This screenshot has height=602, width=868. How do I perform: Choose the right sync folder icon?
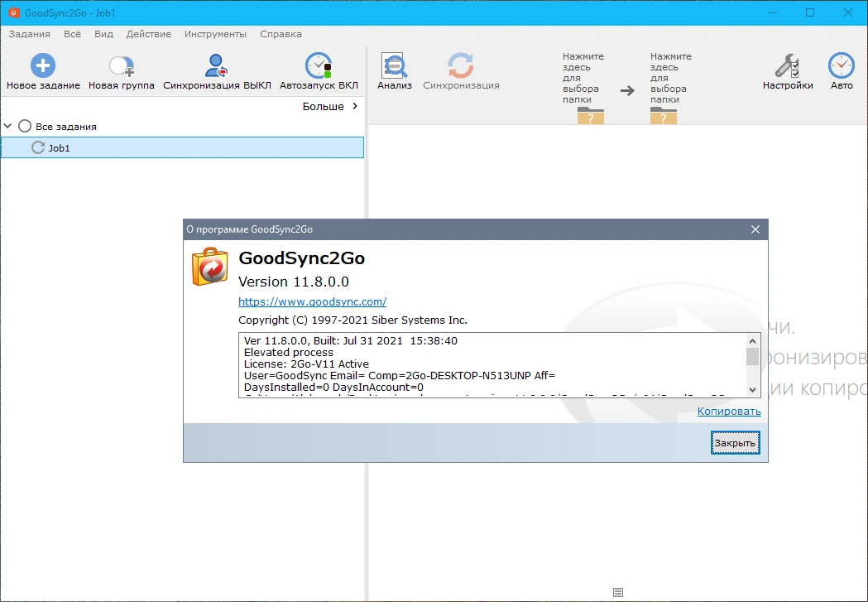[664, 115]
